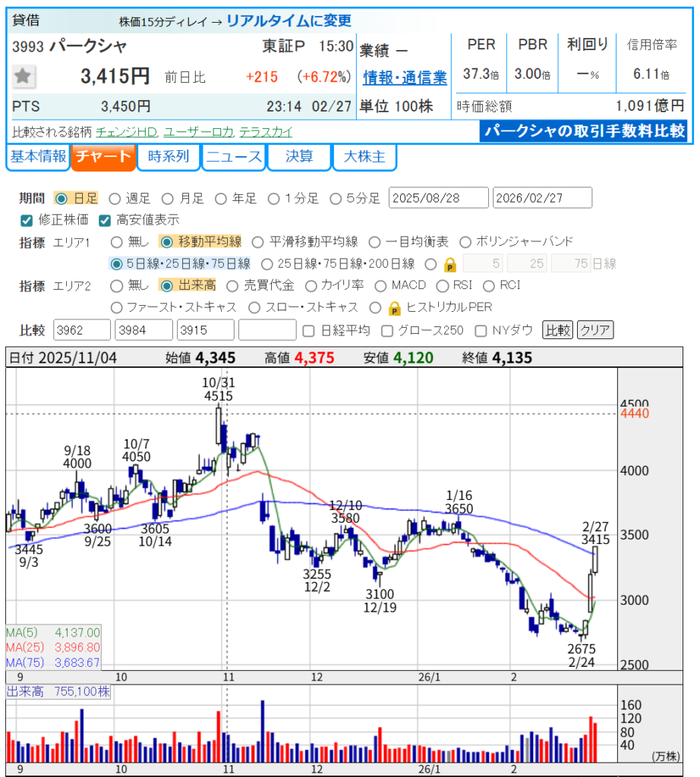Select the 週足 period radio button

click(115, 199)
